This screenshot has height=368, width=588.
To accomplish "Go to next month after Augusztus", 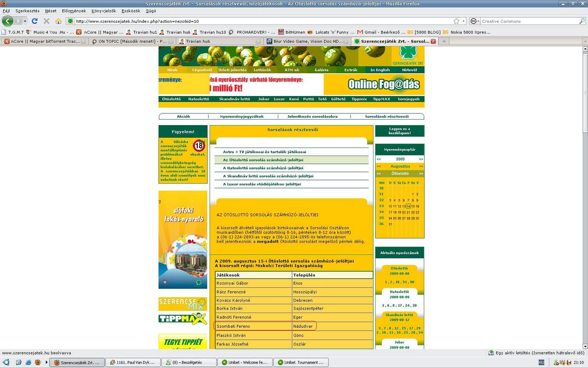I will 421,166.
